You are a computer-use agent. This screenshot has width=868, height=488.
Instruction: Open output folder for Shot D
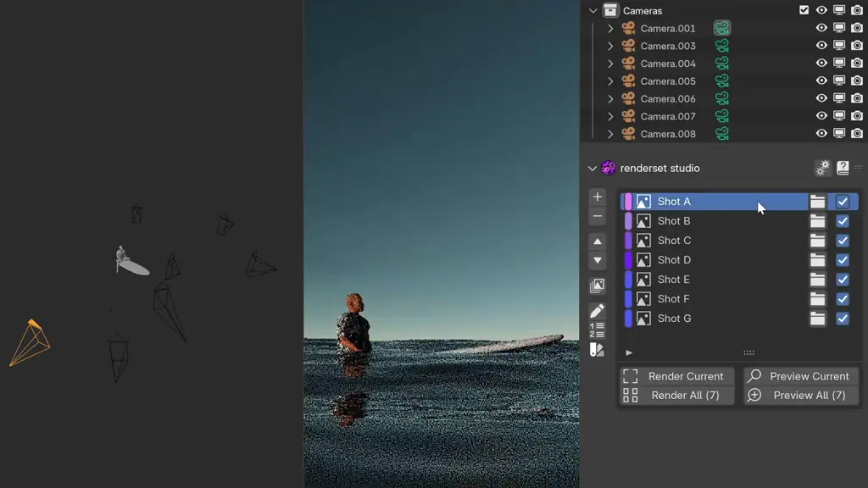818,260
